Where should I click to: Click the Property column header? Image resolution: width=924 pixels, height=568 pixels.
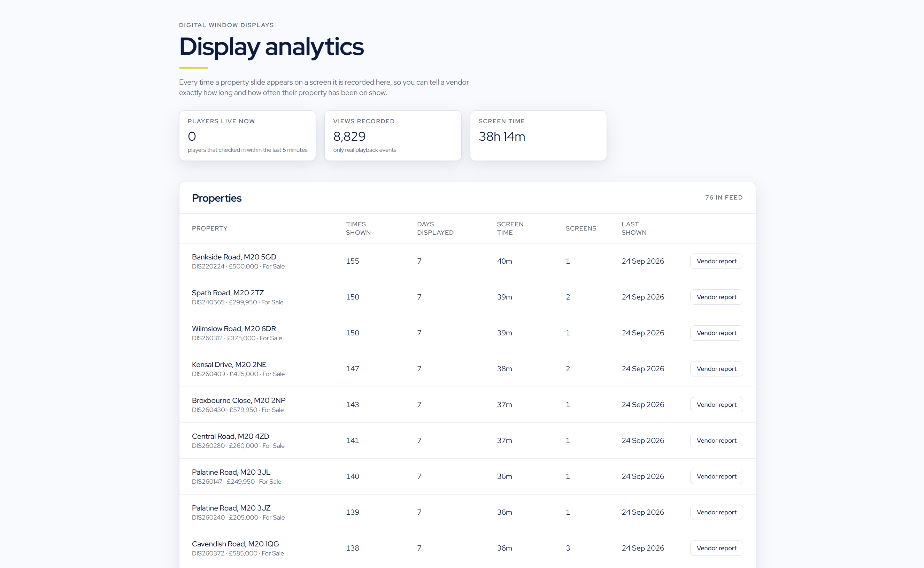tap(210, 228)
